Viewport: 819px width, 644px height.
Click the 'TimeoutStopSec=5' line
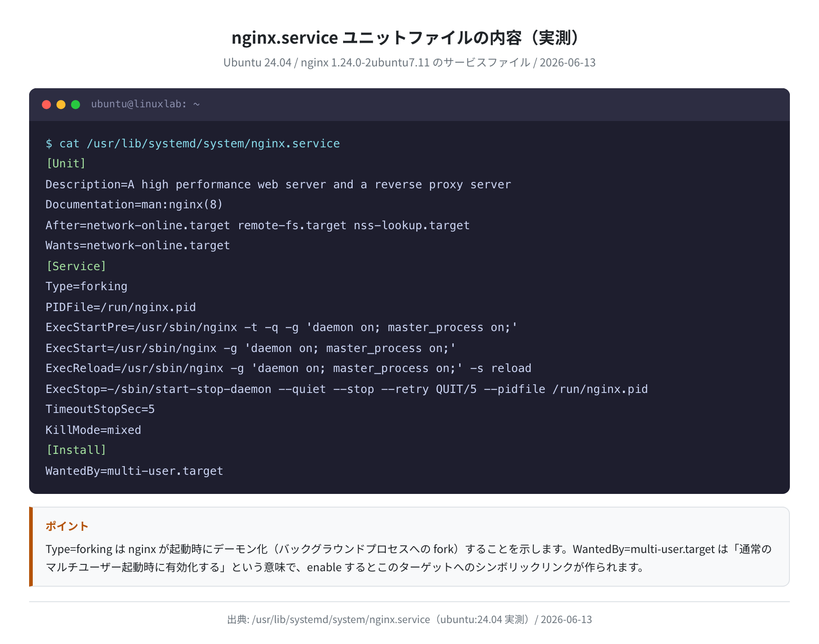click(x=100, y=409)
